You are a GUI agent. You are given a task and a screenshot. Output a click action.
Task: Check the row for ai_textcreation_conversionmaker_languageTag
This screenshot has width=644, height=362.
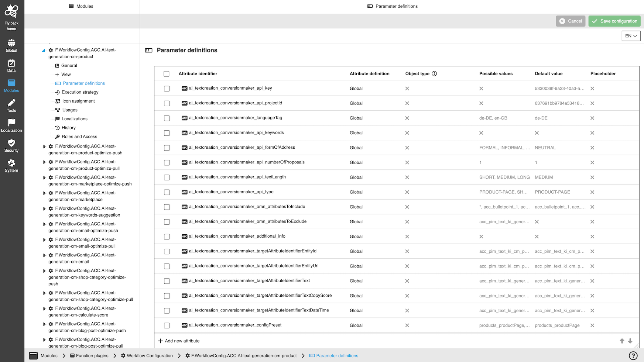167,118
